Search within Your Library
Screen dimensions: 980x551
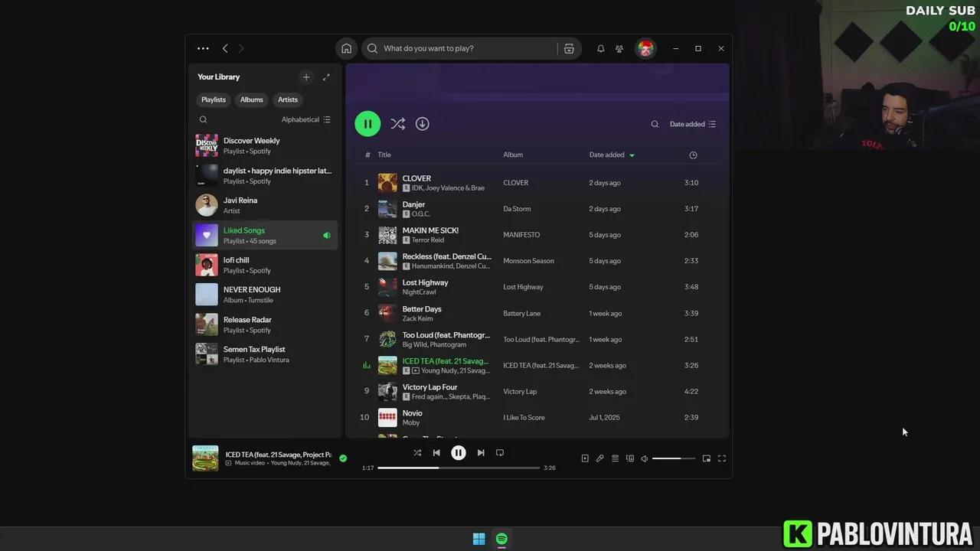coord(203,119)
